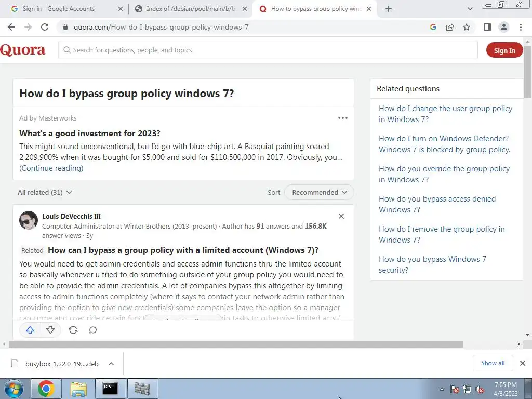The height and width of the screenshot is (399, 532).
Task: Open the Windows Start menu
Action: (x=14, y=389)
